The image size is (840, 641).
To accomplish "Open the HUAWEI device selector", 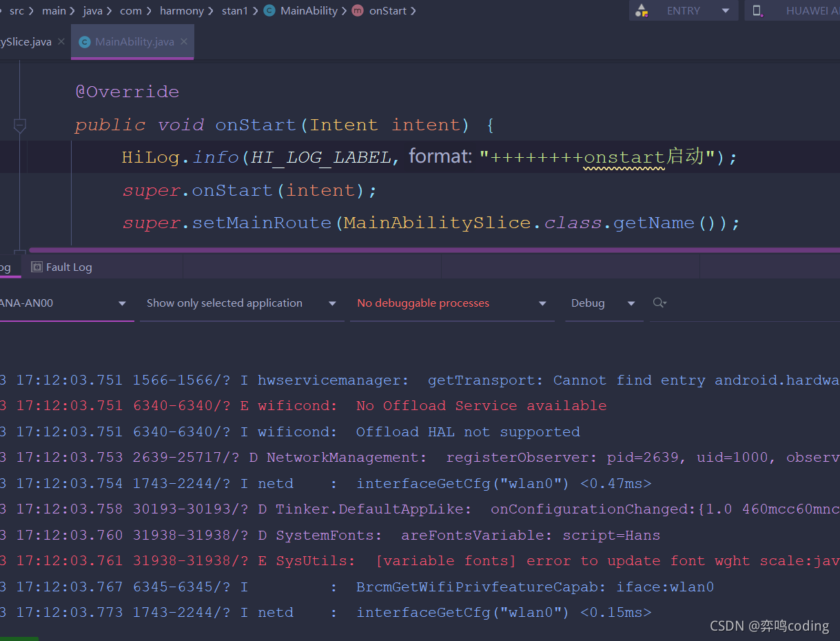I will coord(792,10).
